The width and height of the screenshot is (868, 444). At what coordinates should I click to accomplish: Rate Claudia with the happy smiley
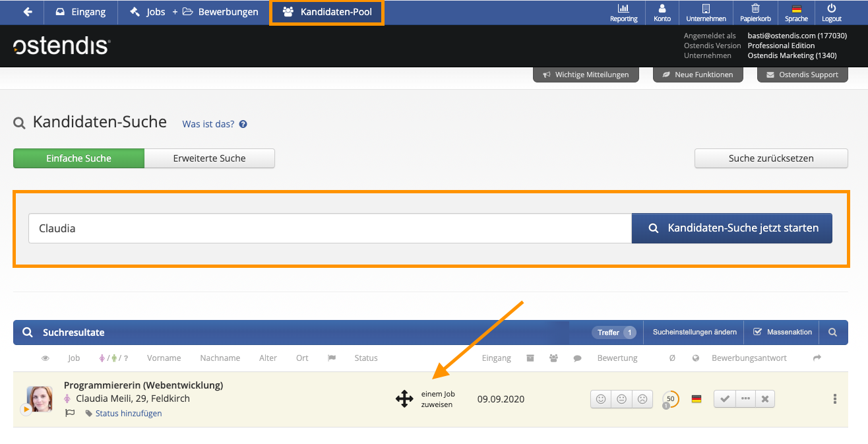click(601, 399)
